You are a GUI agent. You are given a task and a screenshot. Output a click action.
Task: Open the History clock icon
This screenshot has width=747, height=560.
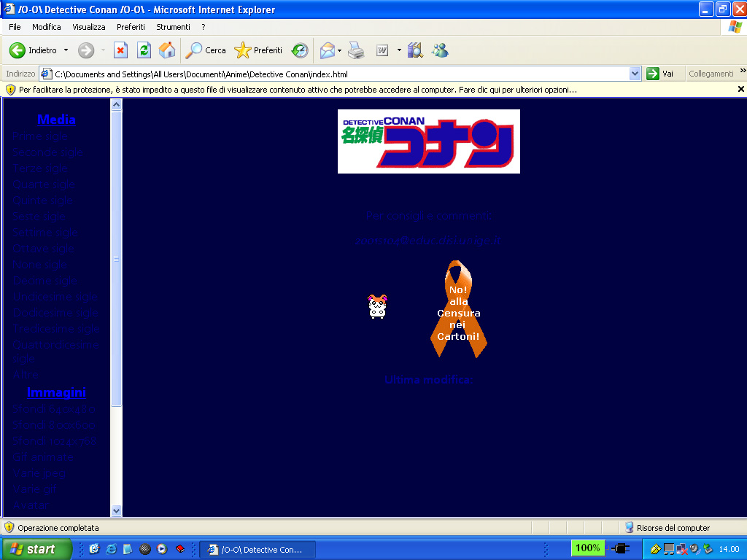tap(300, 50)
